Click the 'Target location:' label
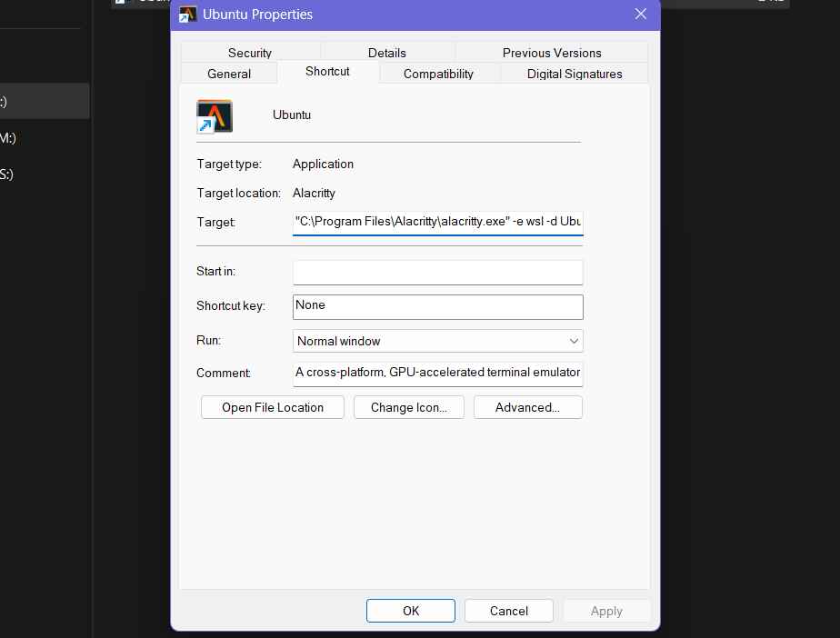 click(x=238, y=193)
